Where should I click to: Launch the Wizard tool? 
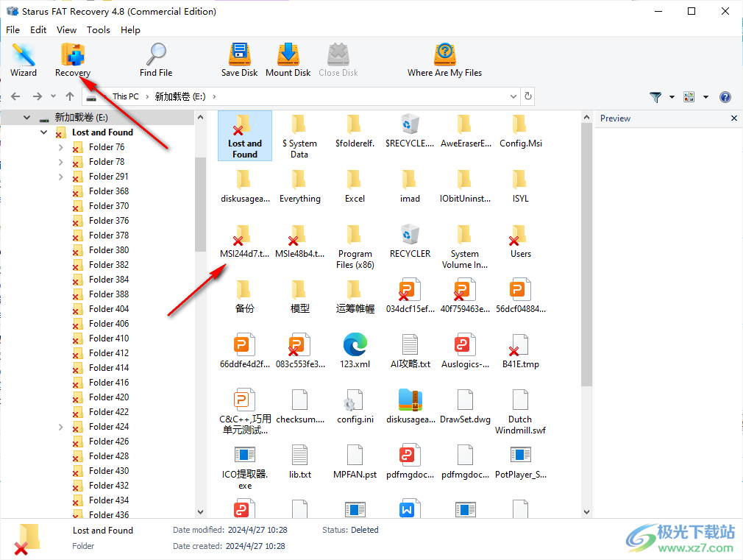click(24, 59)
